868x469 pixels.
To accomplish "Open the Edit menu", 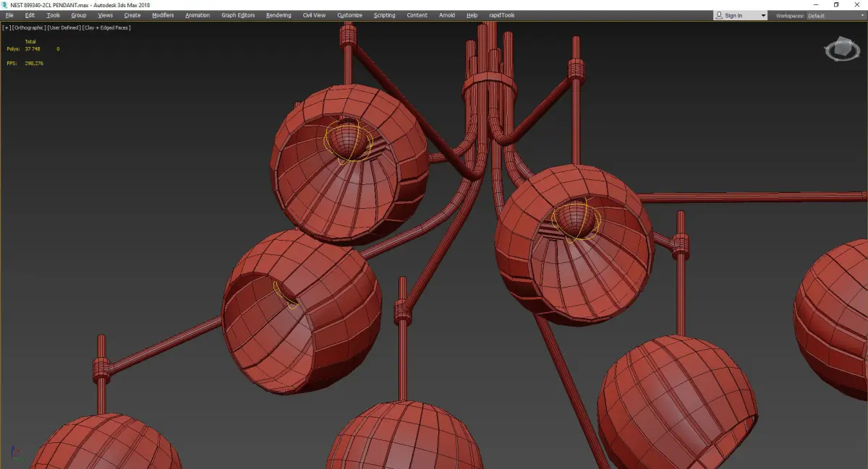I will pos(30,15).
